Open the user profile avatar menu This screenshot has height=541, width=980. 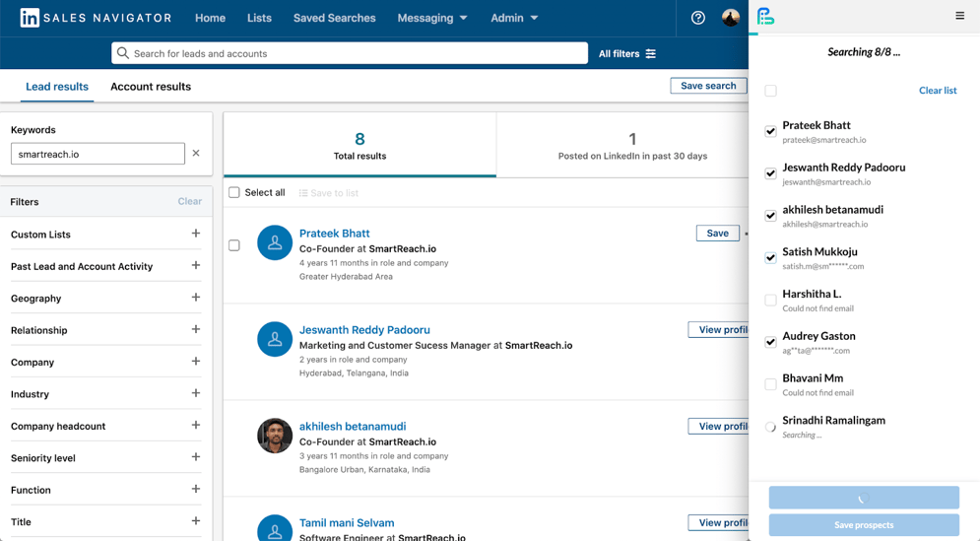click(731, 18)
